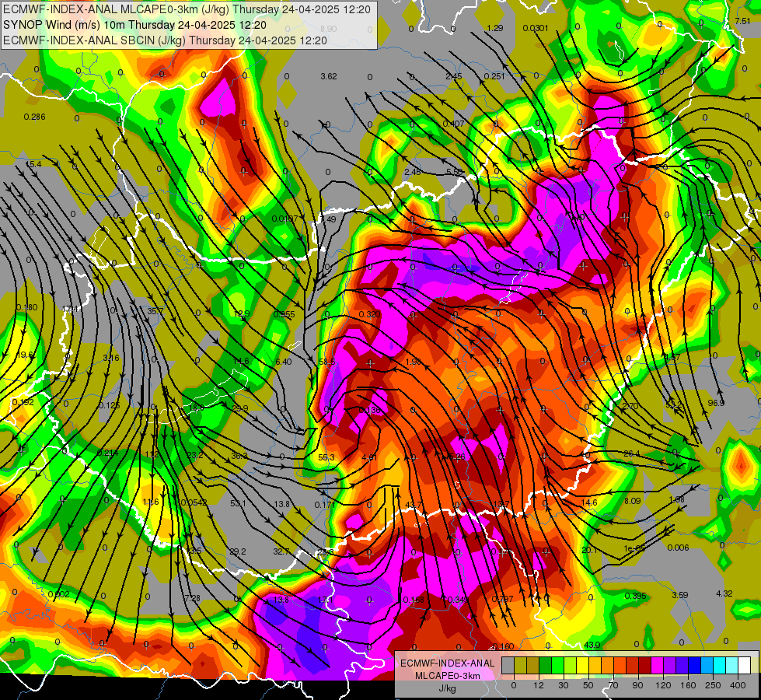
Task: Click the map value '4.61'
Action: 370,457
